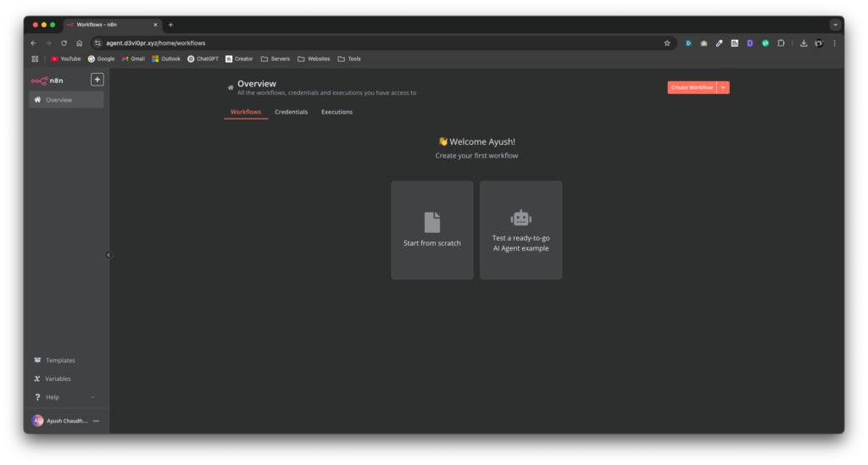This screenshot has height=465, width=868.
Task: Select the Workflows - n8n browser tab
Action: tap(113, 25)
